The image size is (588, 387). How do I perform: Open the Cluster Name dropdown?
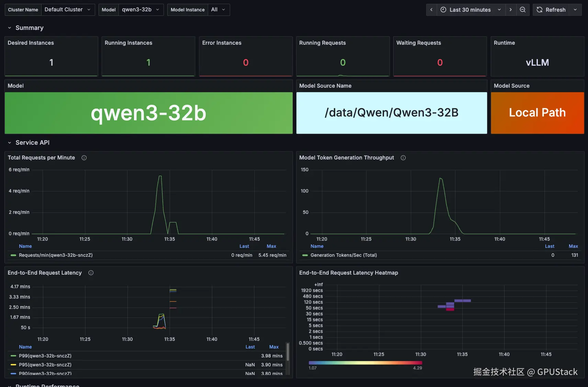68,10
